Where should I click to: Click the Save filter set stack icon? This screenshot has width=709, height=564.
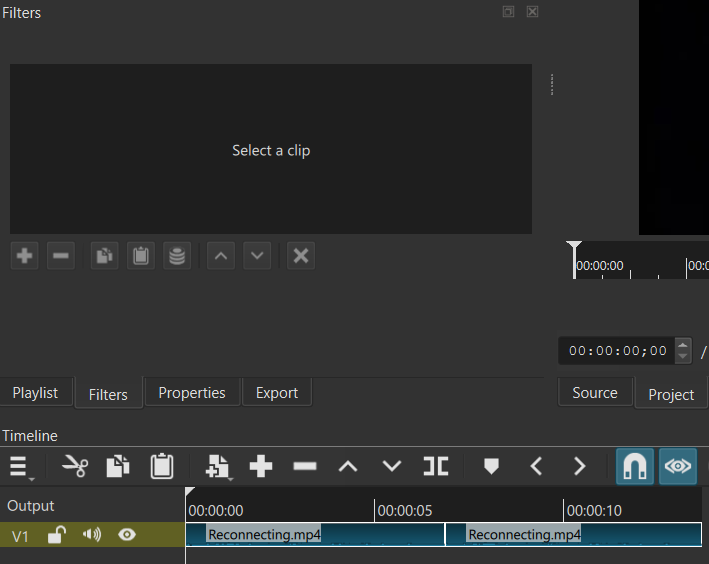pyautogui.click(x=177, y=256)
